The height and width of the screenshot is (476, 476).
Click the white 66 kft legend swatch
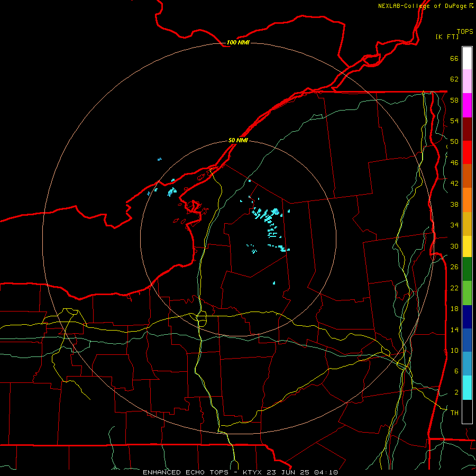point(467,58)
